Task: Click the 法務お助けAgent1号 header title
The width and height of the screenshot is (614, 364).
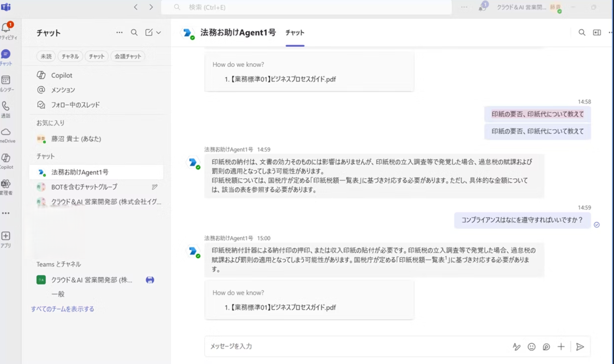Action: [x=238, y=33]
